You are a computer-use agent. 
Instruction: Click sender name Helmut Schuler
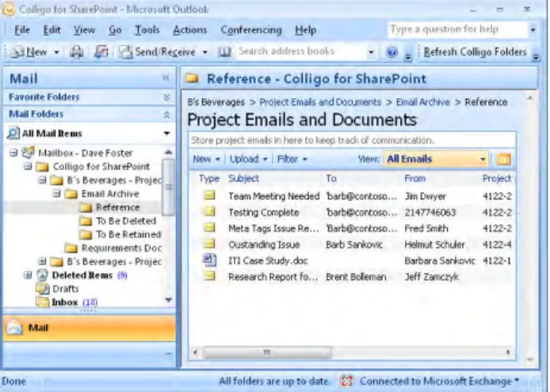click(434, 245)
